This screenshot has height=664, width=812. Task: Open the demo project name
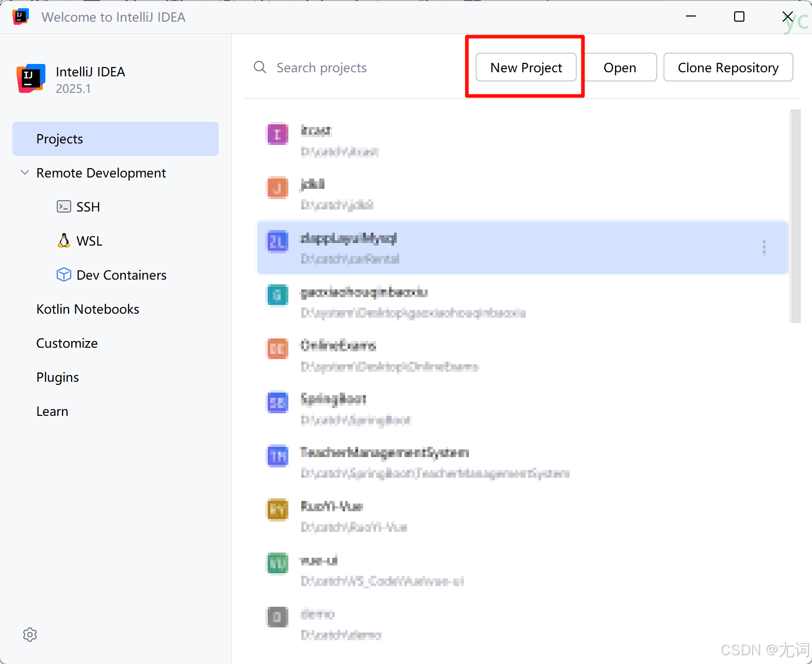click(318, 614)
